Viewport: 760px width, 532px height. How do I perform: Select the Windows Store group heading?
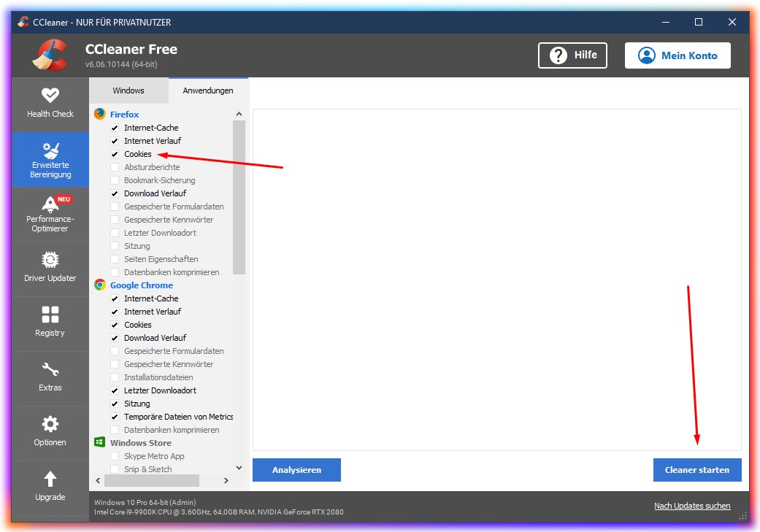pyautogui.click(x=141, y=443)
